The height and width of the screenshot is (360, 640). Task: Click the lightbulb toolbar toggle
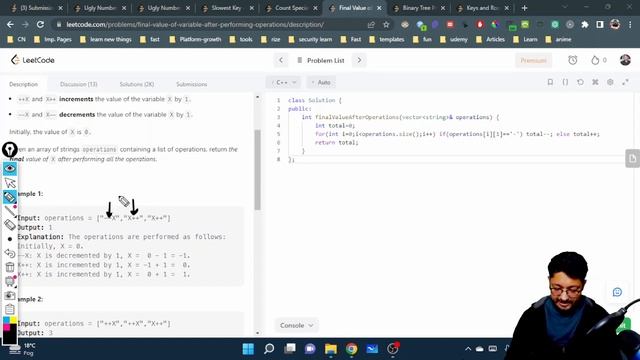[10, 150]
